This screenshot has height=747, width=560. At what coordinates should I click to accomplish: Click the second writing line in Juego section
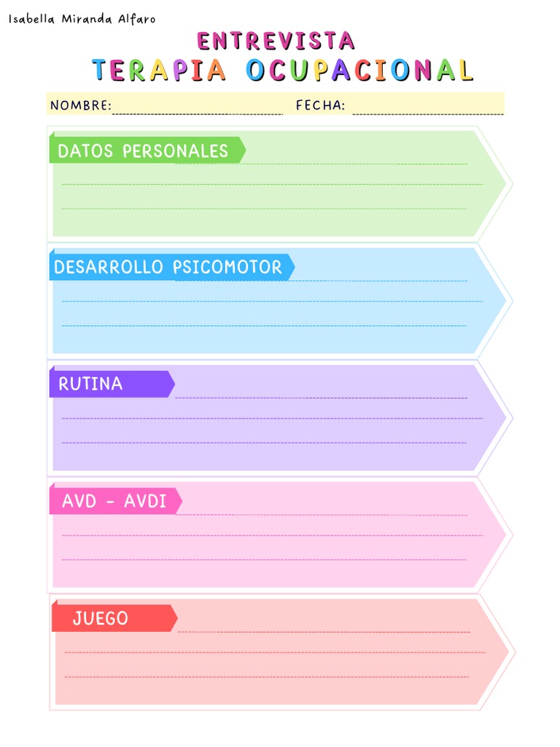point(275,651)
